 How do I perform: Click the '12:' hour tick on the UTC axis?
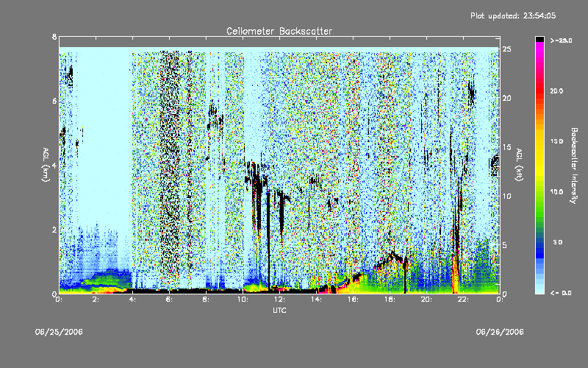pos(279,300)
